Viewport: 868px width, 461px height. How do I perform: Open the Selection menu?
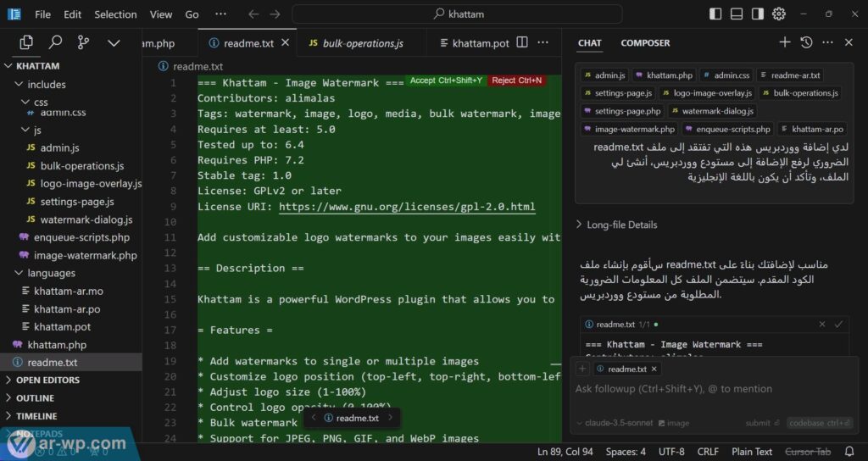(x=115, y=14)
